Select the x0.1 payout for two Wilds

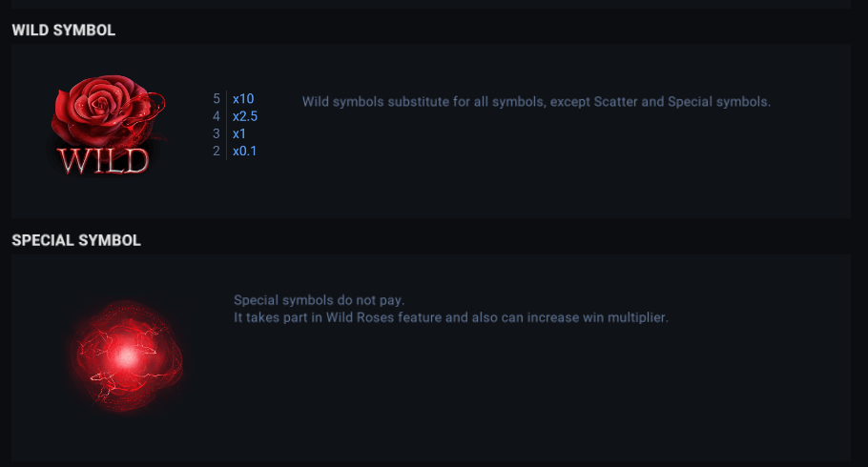click(245, 151)
